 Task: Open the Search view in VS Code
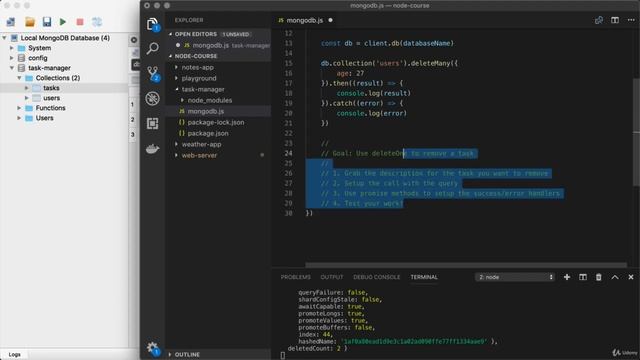point(152,49)
